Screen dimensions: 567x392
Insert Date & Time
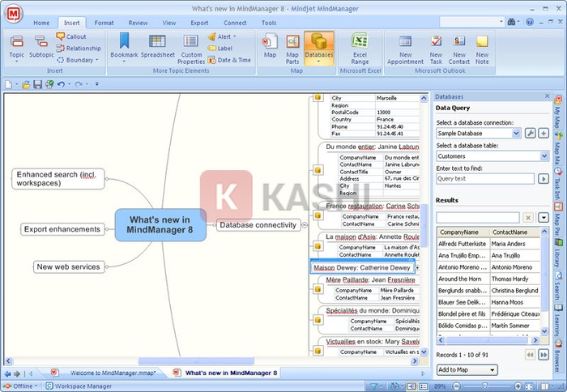pos(229,60)
